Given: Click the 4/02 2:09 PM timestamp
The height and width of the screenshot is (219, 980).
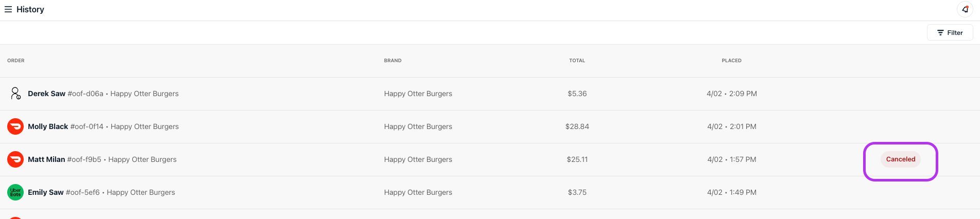Looking at the screenshot, I should click(x=731, y=94).
